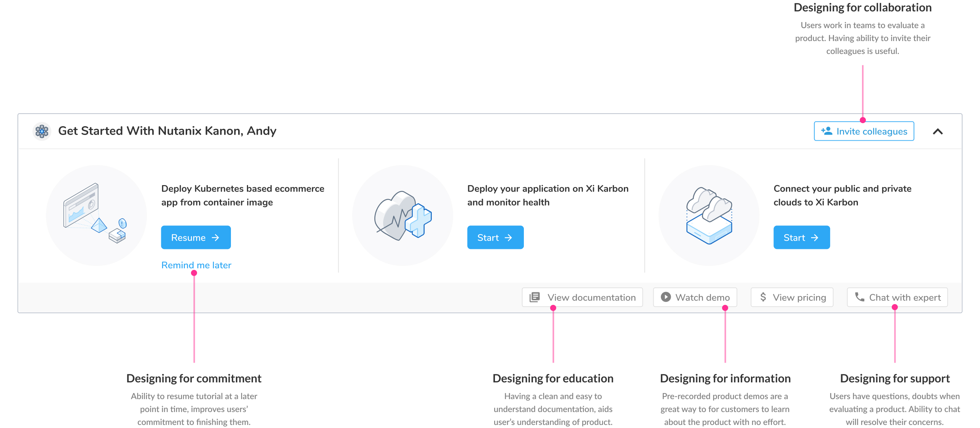Click 'Deploy your application on Xi Karbon' text
This screenshot has width=980, height=428.
click(x=548, y=195)
